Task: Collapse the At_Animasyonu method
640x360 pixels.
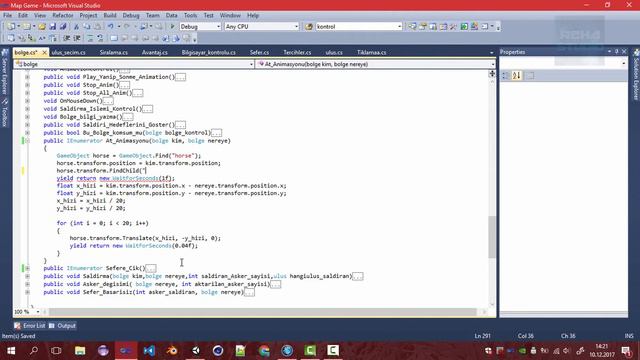Action: coord(27,141)
